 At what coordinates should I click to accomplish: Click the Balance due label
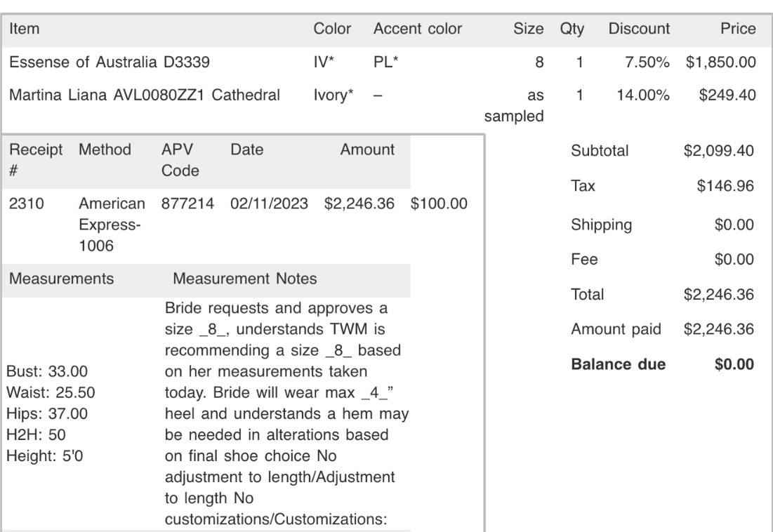[x=619, y=364]
